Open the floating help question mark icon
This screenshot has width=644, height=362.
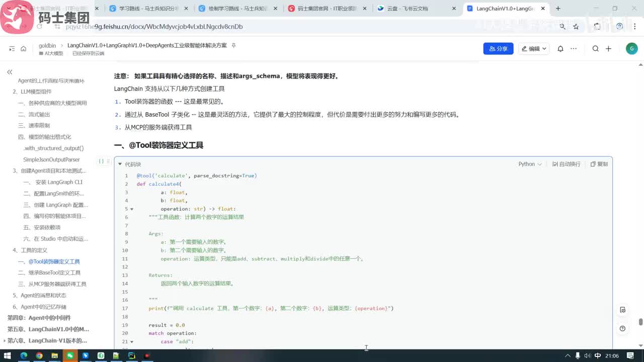coord(623,328)
